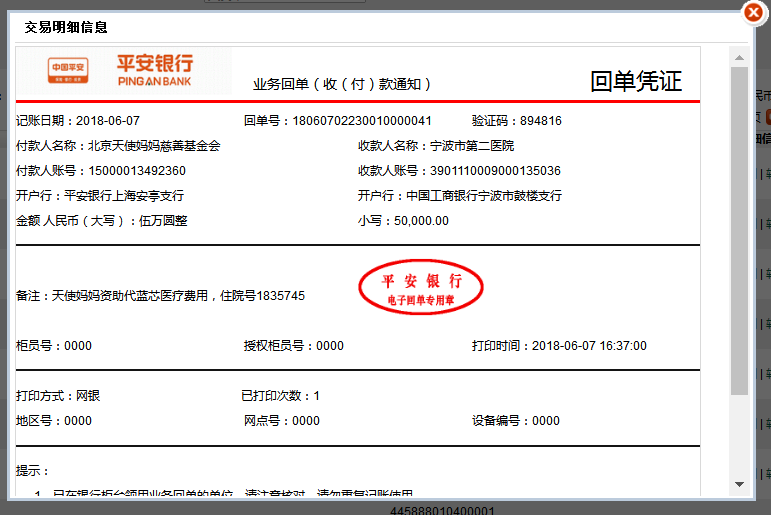
Task: Click payee name 宁波市第二医院
Action: point(472,146)
